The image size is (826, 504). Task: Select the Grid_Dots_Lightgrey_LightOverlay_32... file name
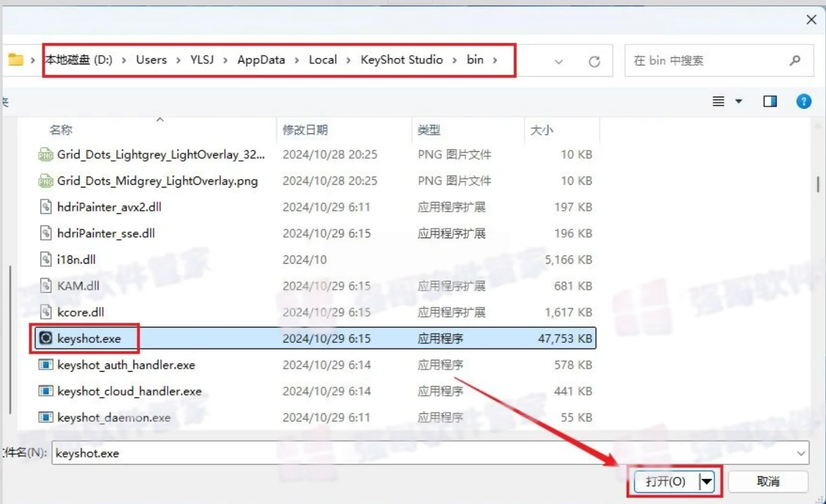point(161,154)
